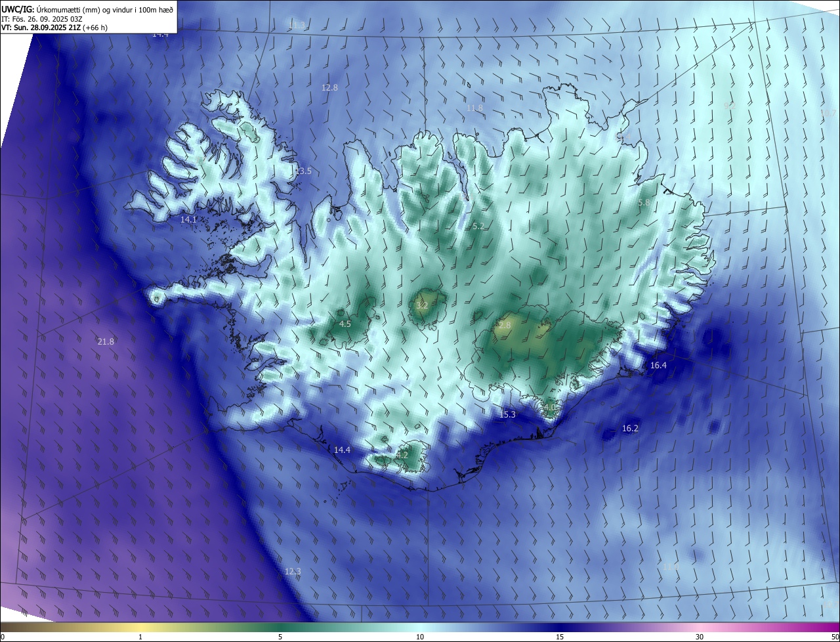The width and height of the screenshot is (840, 642).
Task: Click the colorbar tick label 50
Action: coord(835,637)
